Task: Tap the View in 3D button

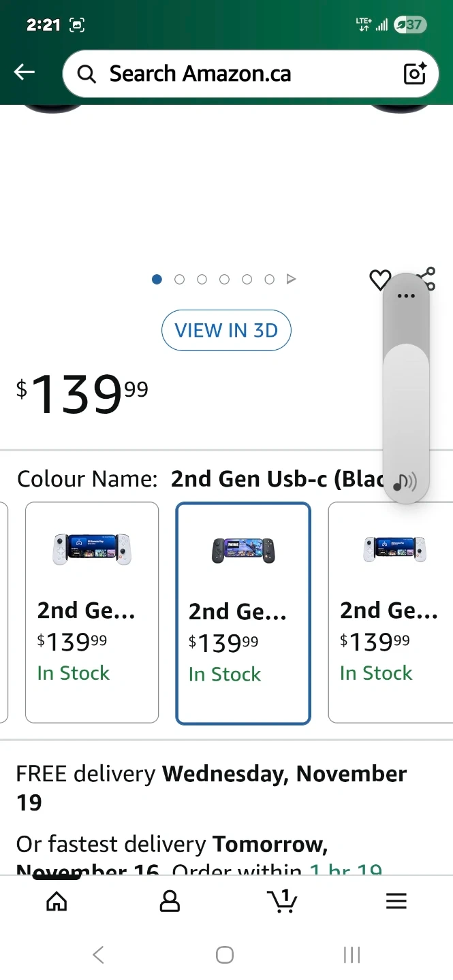Action: [x=226, y=331]
